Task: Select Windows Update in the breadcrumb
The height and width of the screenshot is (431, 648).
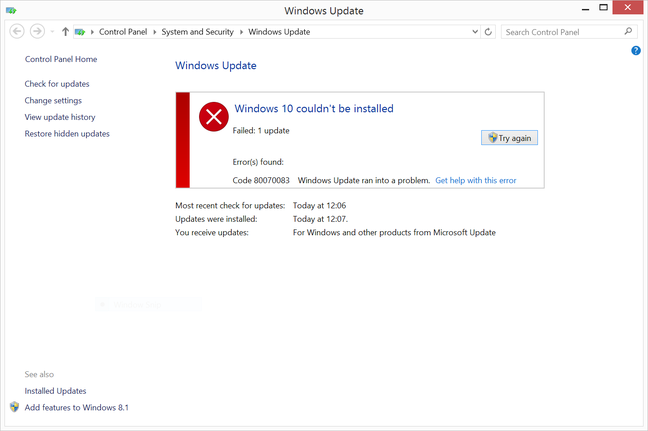Action: [279, 32]
